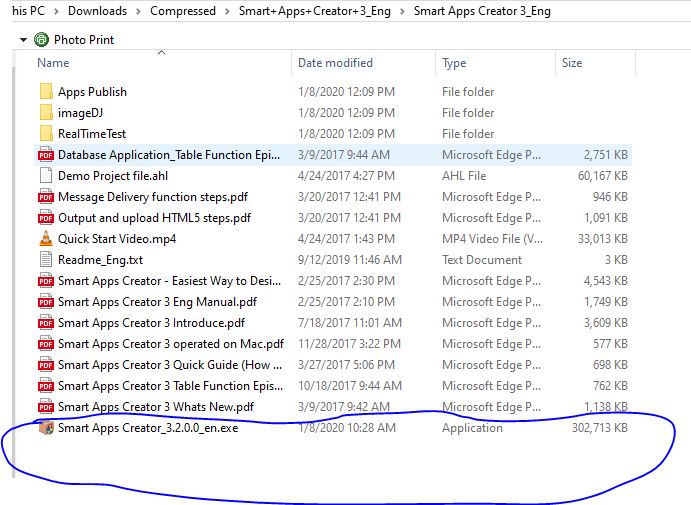691x505 pixels.
Task: Select Smart Apps Creator 3 Table Function Epis... name
Action: 171,386
